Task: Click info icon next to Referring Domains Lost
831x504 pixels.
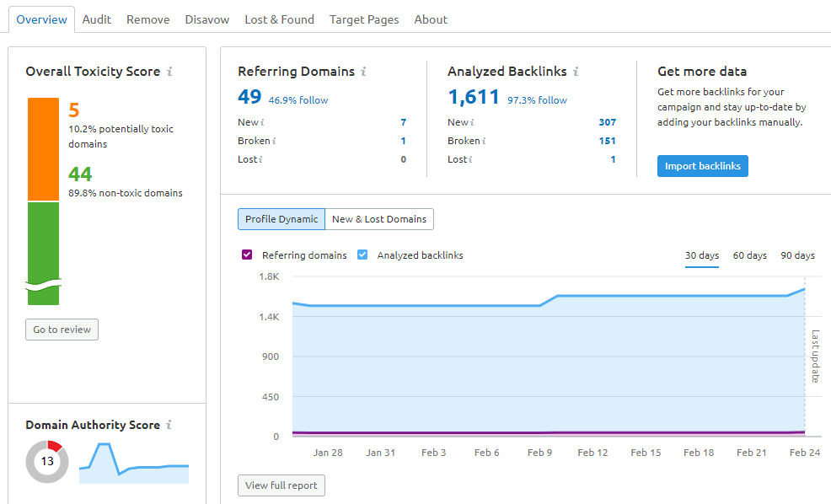Action: pyautogui.click(x=260, y=159)
